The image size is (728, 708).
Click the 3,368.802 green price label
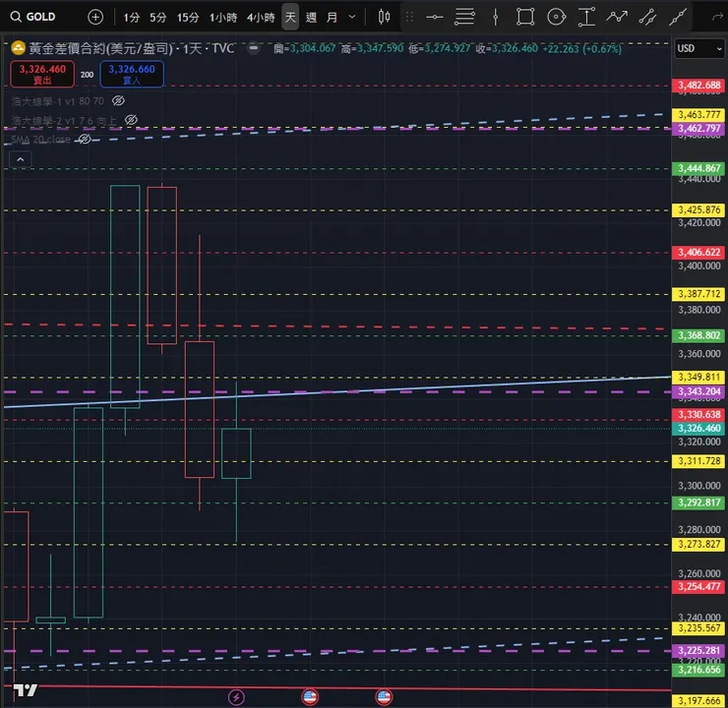coord(698,335)
